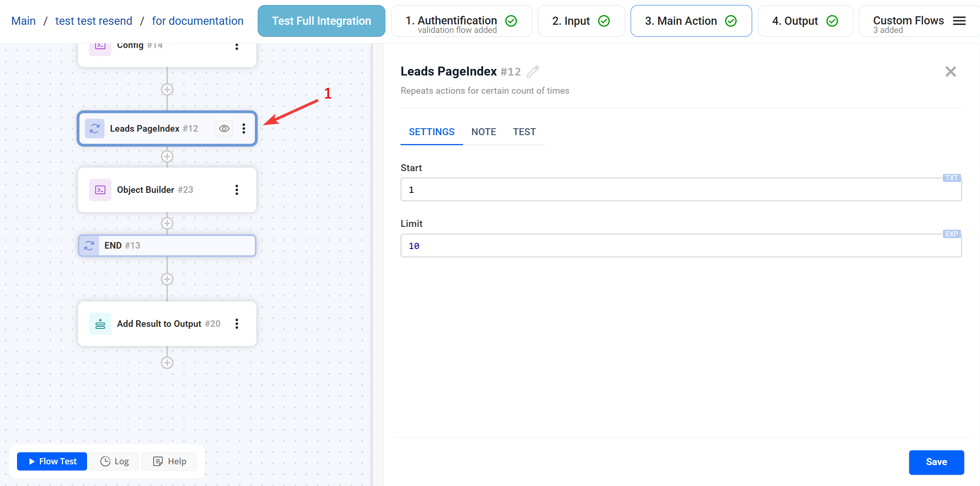Viewport: 980px width, 486px height.
Task: Open the three-dot menu on the Config node
Action: 237,46
